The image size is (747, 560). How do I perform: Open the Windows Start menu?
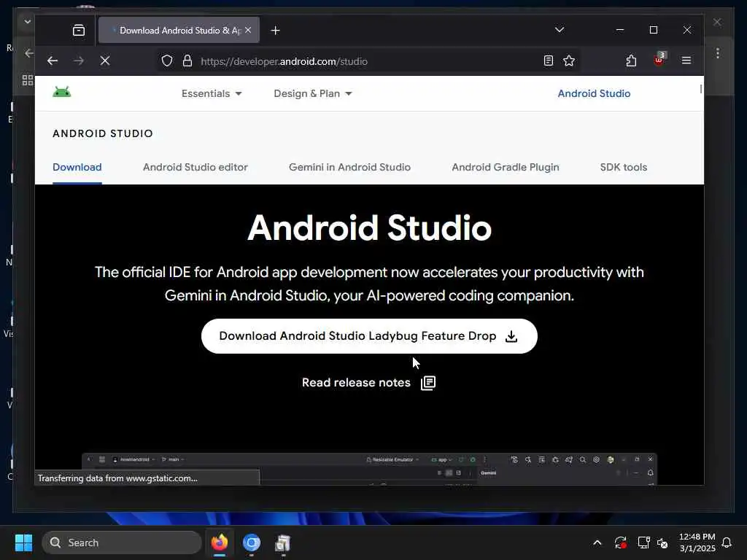pos(23,542)
